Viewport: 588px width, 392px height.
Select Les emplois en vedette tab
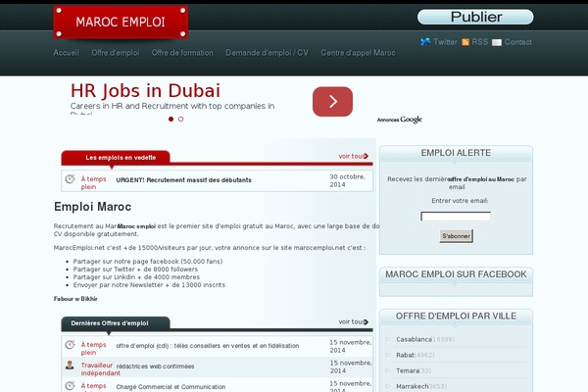click(x=116, y=158)
